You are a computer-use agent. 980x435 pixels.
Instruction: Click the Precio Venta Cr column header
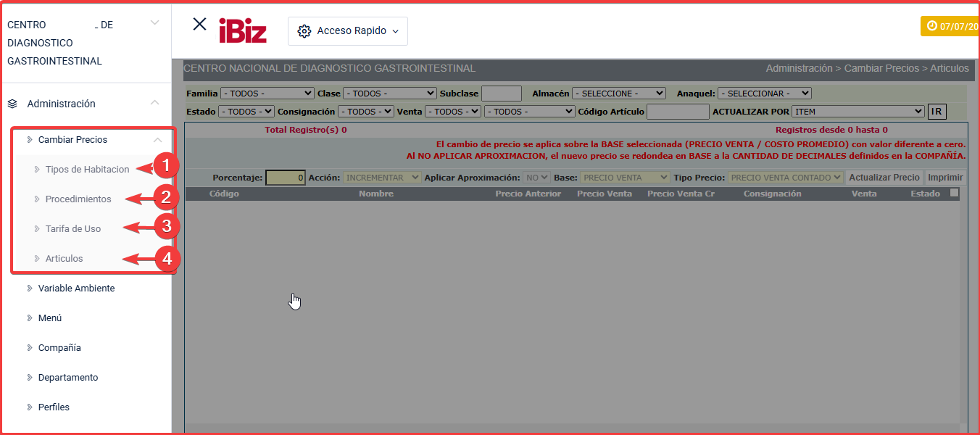[x=681, y=194]
